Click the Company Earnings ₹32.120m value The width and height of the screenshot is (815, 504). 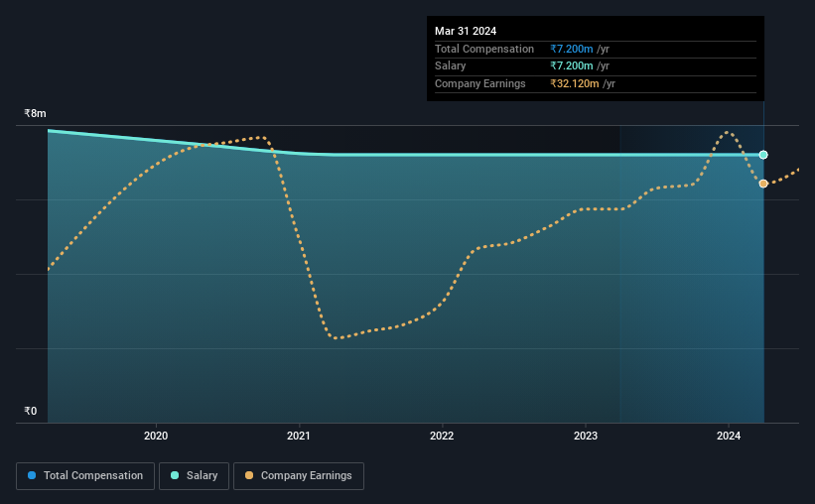click(575, 83)
